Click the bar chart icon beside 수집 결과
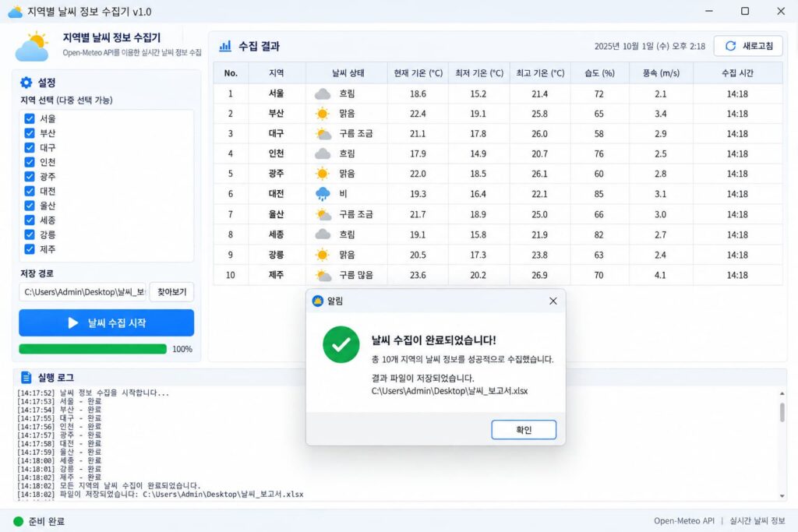The image size is (798, 532). tap(225, 46)
